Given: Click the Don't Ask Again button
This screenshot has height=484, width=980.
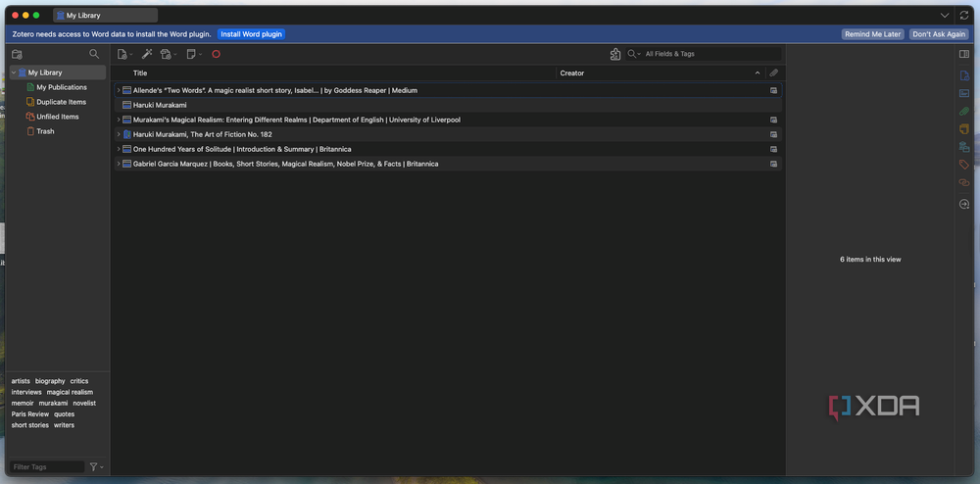Looking at the screenshot, I should pos(939,34).
